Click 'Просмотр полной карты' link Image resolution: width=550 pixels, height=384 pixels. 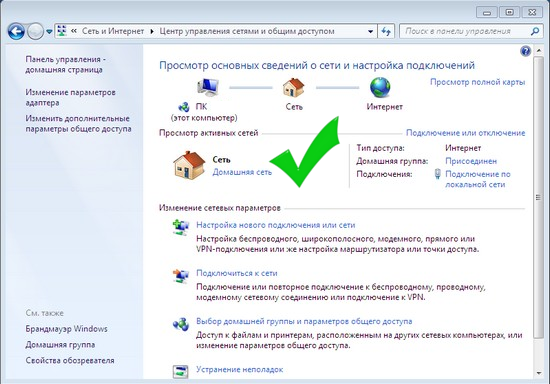coord(477,82)
